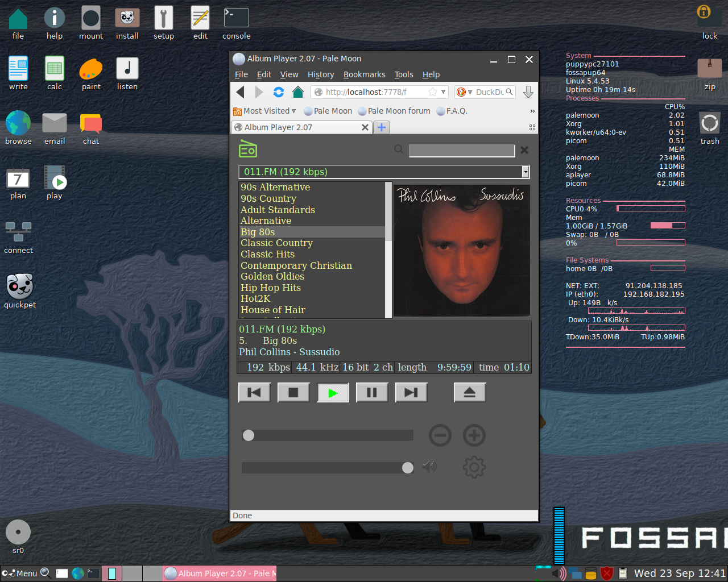Open the View menu
728x582 pixels.
(289, 74)
